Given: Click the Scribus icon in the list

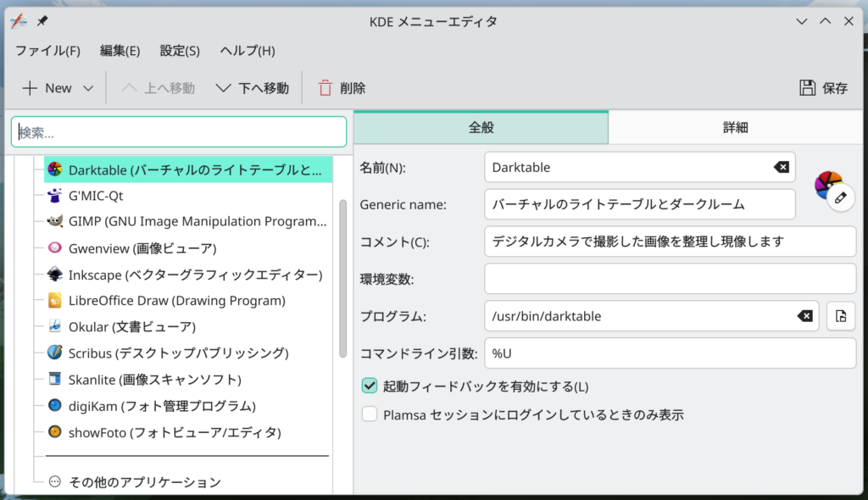Looking at the screenshot, I should coord(54,353).
